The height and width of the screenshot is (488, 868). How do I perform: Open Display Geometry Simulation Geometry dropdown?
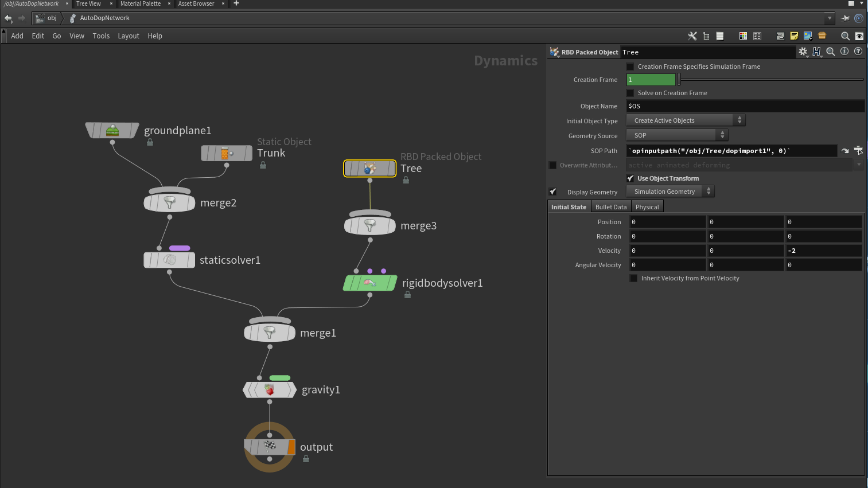coord(670,192)
